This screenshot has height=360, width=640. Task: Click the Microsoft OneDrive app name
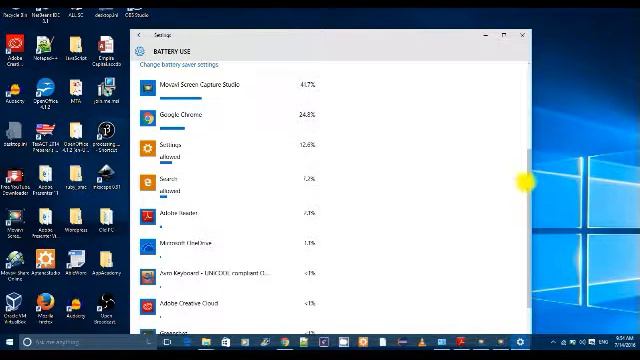click(185, 243)
